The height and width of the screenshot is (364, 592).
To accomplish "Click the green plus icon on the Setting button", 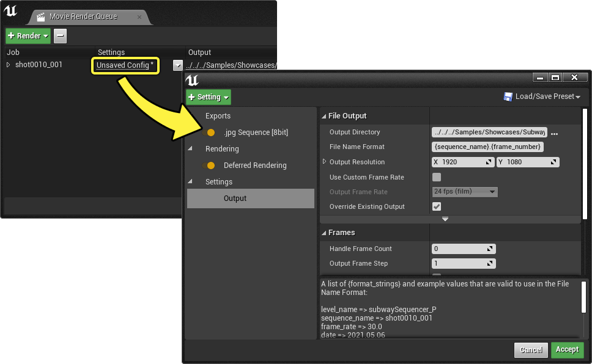I will (192, 96).
